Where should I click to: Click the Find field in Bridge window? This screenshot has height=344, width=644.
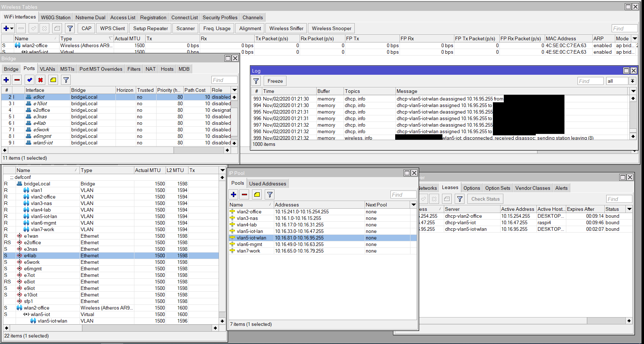(x=224, y=80)
